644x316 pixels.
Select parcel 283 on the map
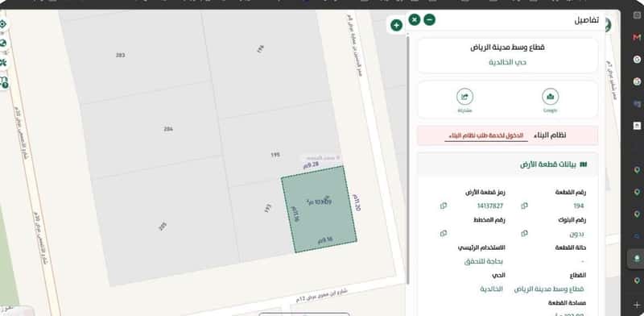pyautogui.click(x=120, y=55)
